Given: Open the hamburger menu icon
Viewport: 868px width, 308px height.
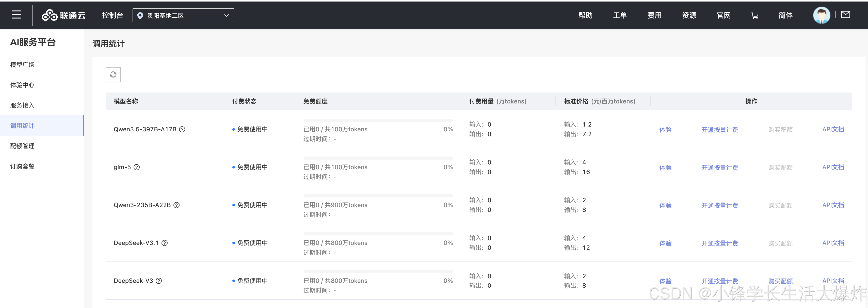Looking at the screenshot, I should coord(16,14).
